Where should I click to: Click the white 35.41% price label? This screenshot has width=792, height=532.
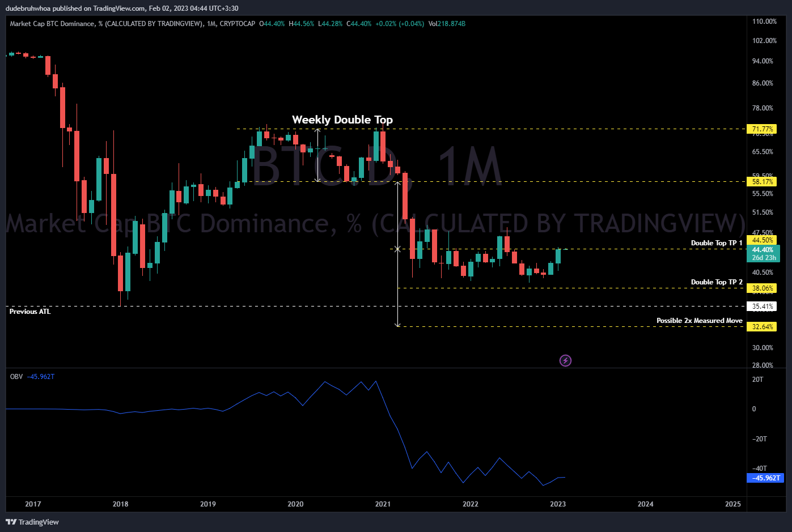(763, 307)
